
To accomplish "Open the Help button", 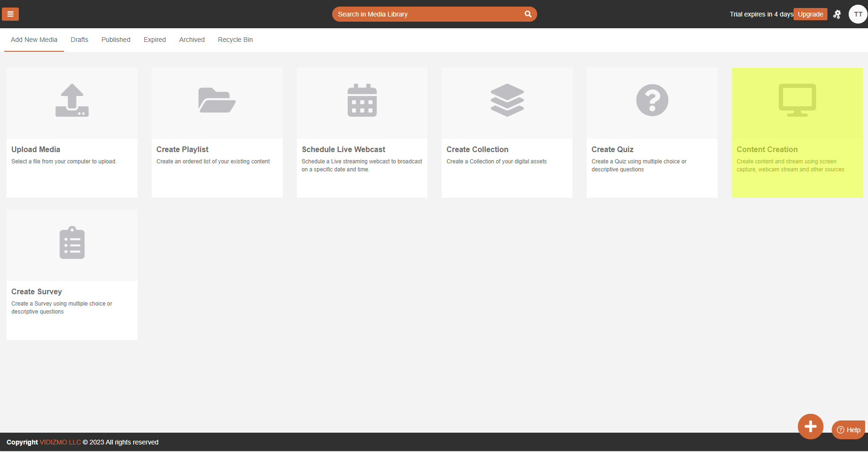I will point(848,430).
